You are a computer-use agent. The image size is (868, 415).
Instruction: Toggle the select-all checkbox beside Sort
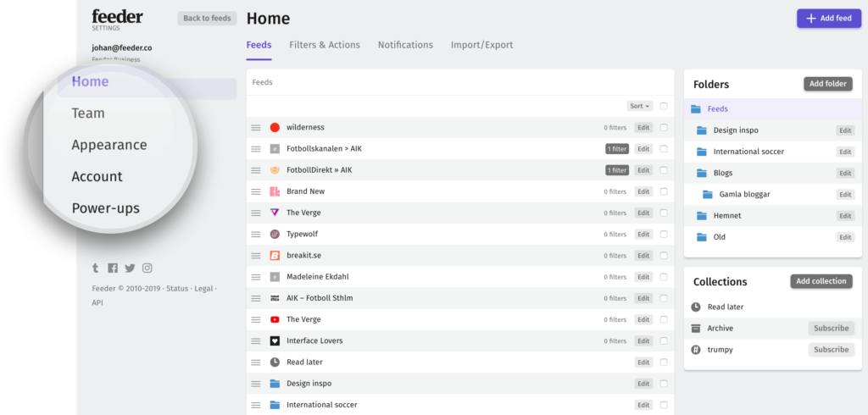664,106
